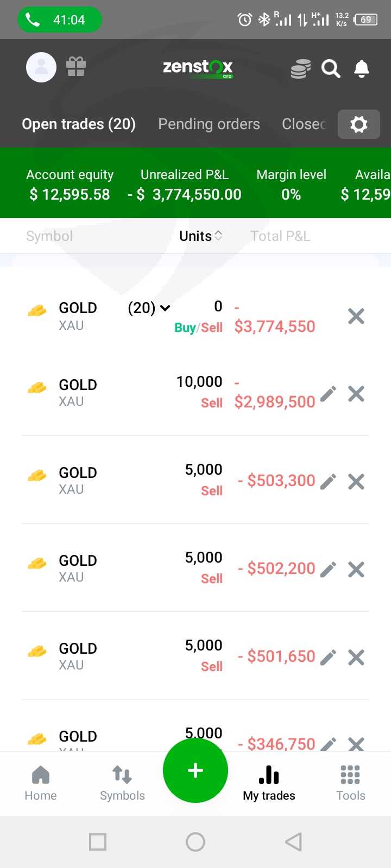
Task: Go to Home in bottom navigation
Action: click(41, 783)
